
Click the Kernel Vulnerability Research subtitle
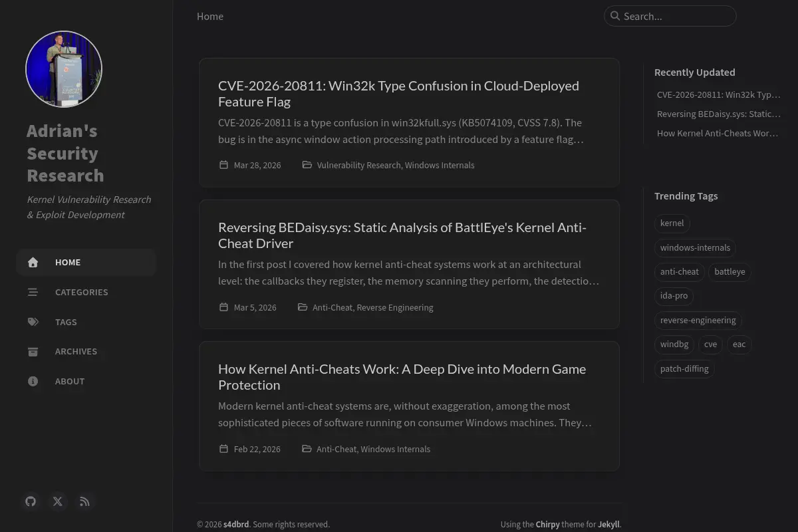point(88,207)
